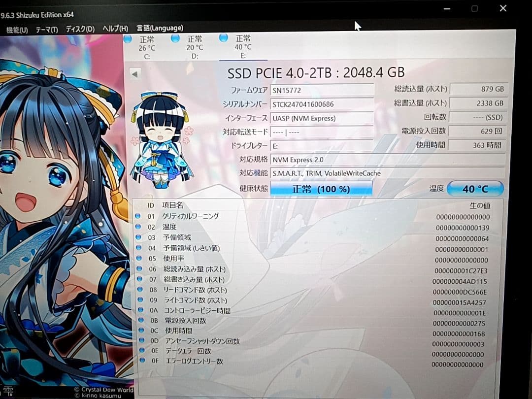Click status dot of クリティカルワーニング row
532x399 pixels.
138,216
